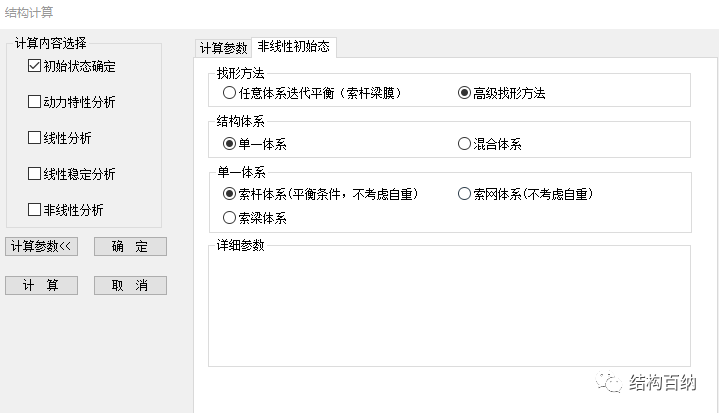Image resolution: width=719 pixels, height=413 pixels.
Task: Choose the 高级找形方法 radio option
Action: (x=464, y=93)
